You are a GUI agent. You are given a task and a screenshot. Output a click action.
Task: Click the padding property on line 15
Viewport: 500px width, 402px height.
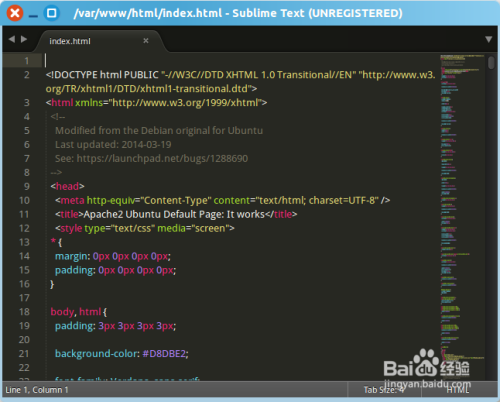coord(75,270)
